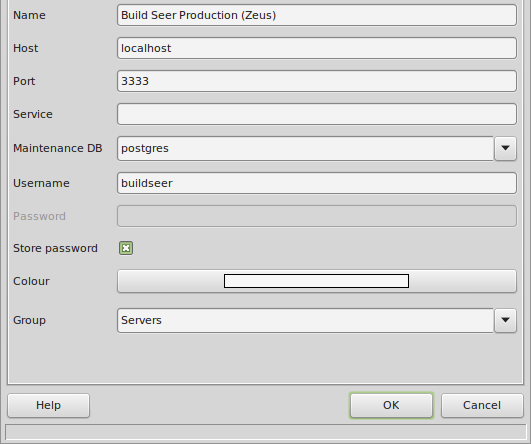
Task: Click the Group label
Action: point(29,320)
